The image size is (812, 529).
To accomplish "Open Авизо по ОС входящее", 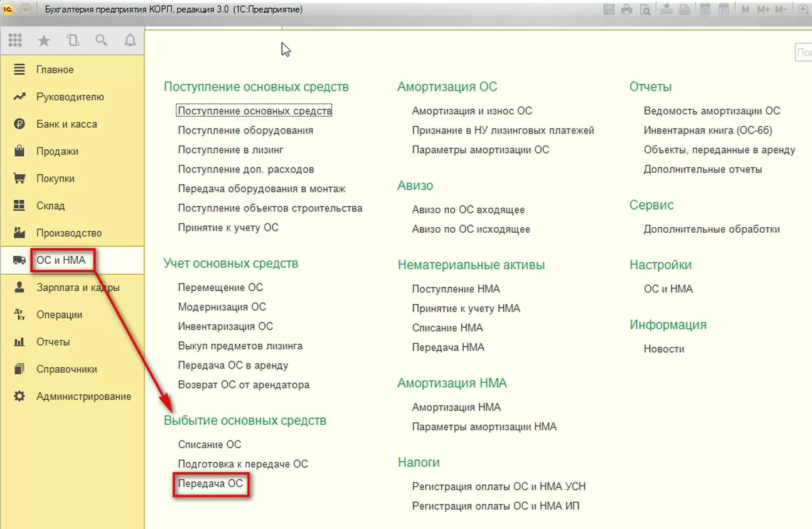I will [x=468, y=210].
